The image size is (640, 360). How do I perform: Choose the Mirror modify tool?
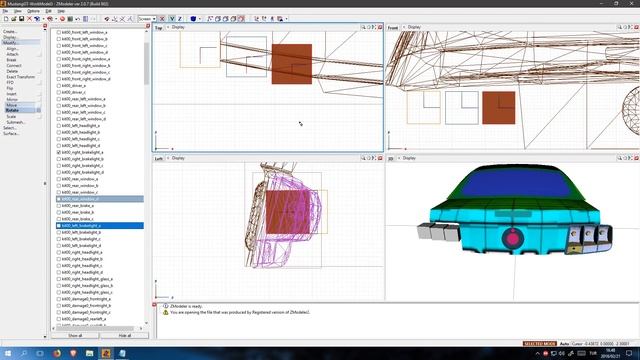click(12, 99)
